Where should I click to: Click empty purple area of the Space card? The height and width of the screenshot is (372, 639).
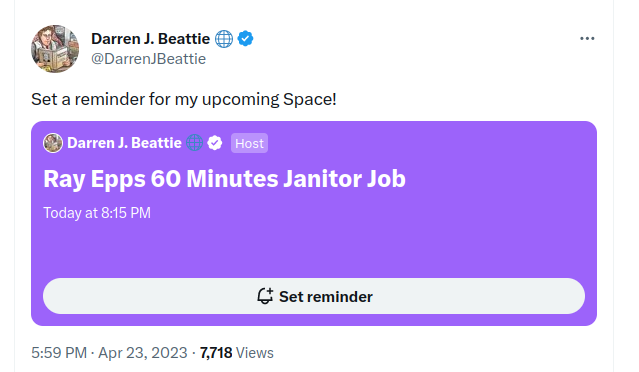(x=314, y=249)
